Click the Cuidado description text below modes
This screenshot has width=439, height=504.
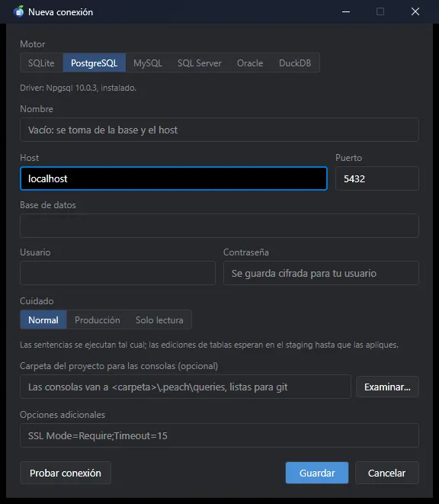210,345
